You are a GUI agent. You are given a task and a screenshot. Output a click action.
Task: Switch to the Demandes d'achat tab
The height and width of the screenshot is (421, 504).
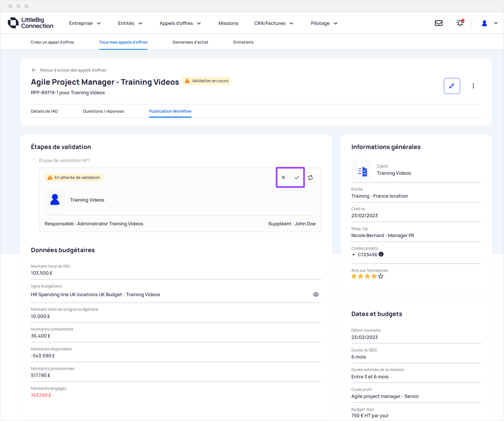click(190, 42)
